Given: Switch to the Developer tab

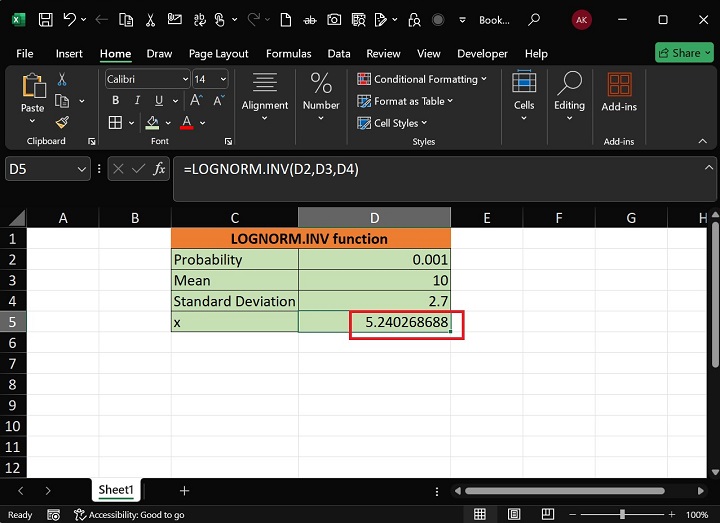Looking at the screenshot, I should pos(482,54).
